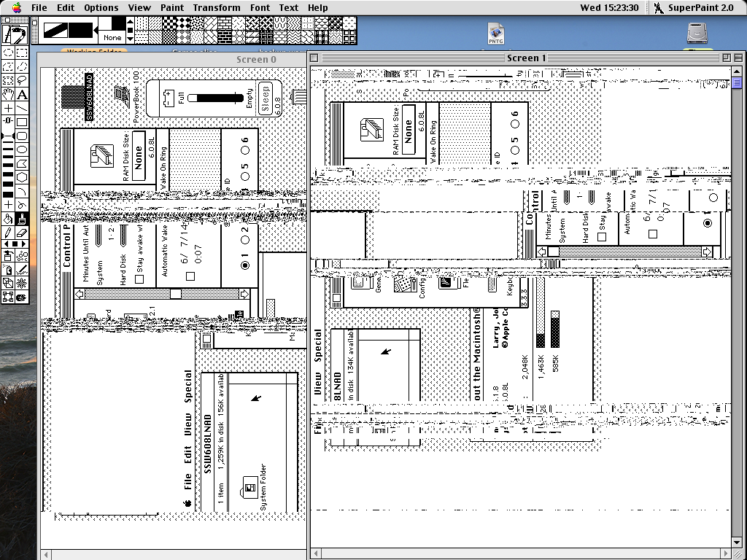The width and height of the screenshot is (747, 560).
Task: Open the Options menu
Action: (x=101, y=7)
